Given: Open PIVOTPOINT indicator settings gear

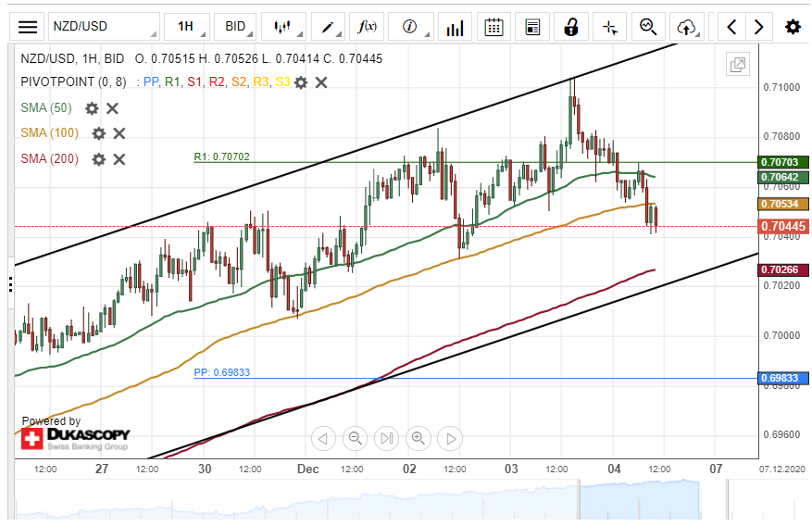Looking at the screenshot, I should click(301, 82).
